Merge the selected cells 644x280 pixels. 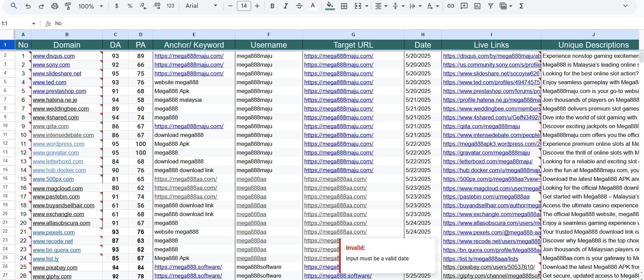pos(358,6)
